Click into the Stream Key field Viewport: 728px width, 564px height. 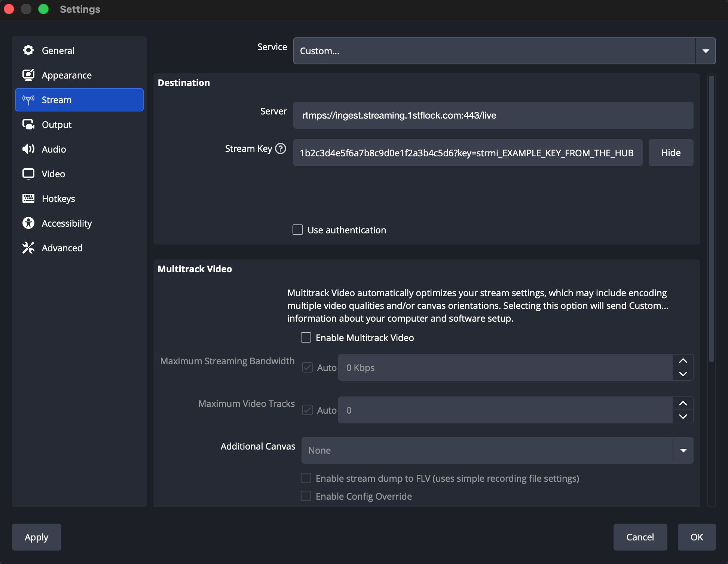tap(468, 153)
